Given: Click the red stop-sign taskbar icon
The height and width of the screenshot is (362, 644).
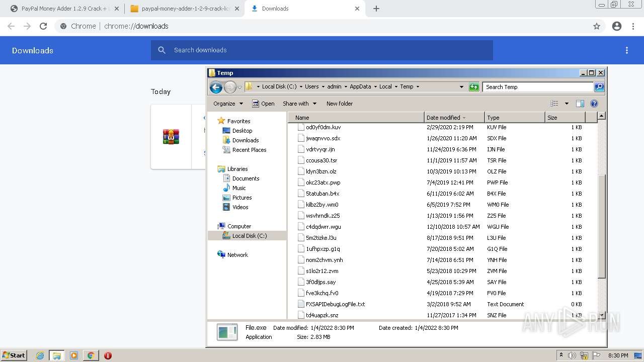Looking at the screenshot, I should click(x=108, y=355).
